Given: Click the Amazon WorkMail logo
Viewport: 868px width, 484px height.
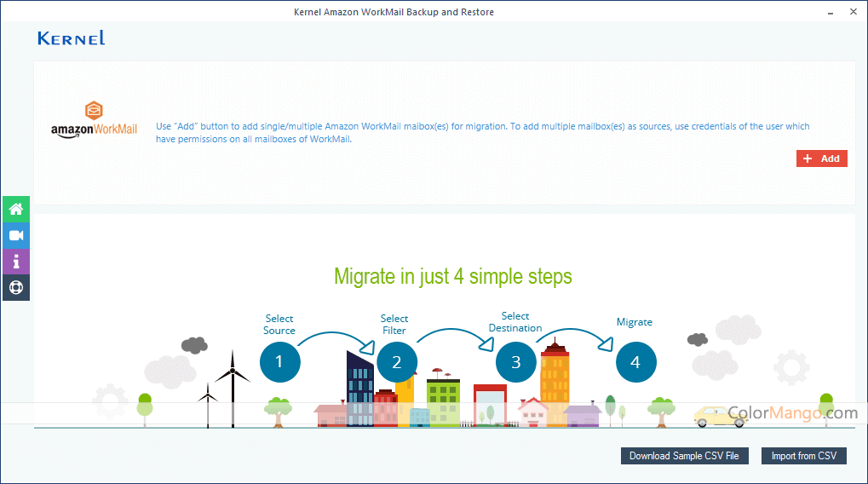Looking at the screenshot, I should pyautogui.click(x=94, y=121).
